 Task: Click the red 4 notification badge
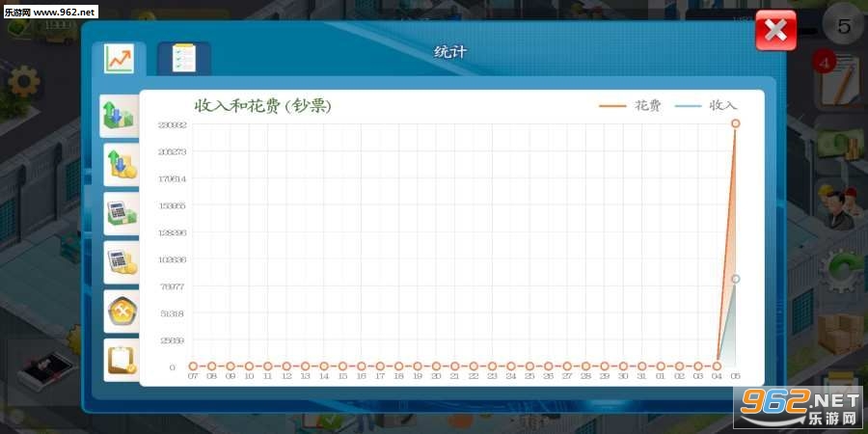[825, 63]
